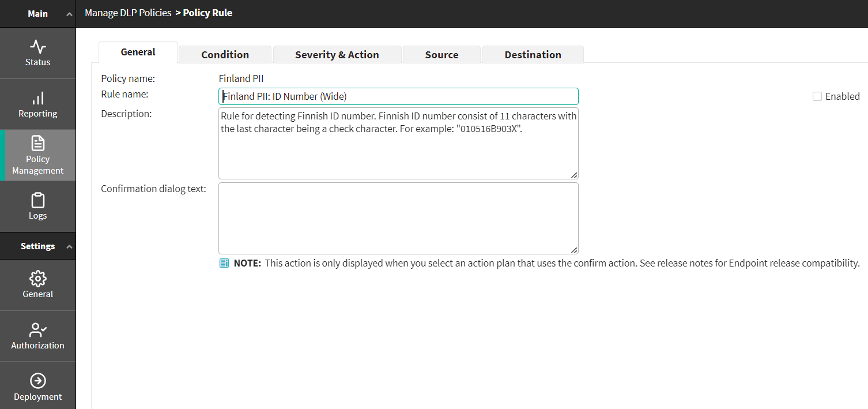Open the Source tab
Screen dimensions: 868x409
(441, 55)
